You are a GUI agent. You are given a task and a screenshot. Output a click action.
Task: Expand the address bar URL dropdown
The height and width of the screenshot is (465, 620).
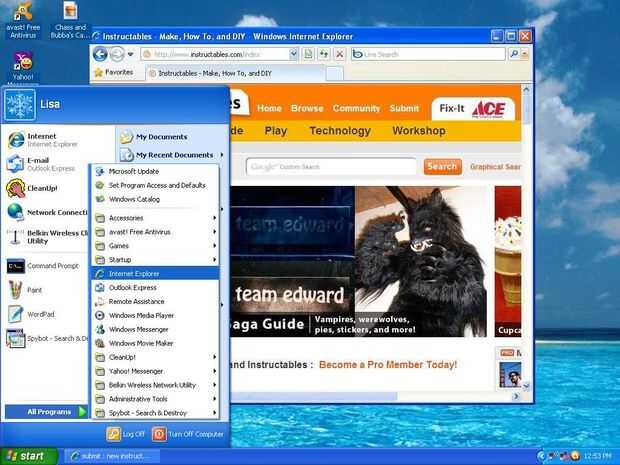293,54
